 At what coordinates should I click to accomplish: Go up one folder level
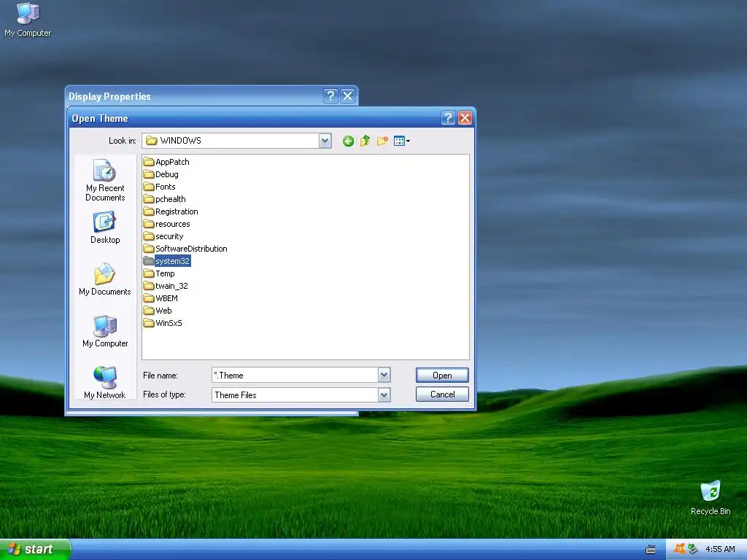pos(365,141)
